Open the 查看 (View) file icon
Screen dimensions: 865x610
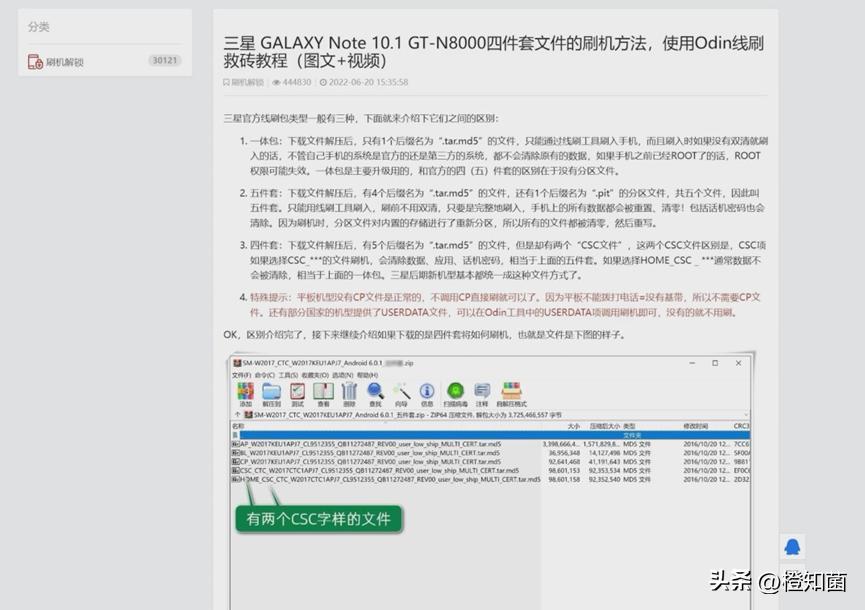click(x=322, y=393)
